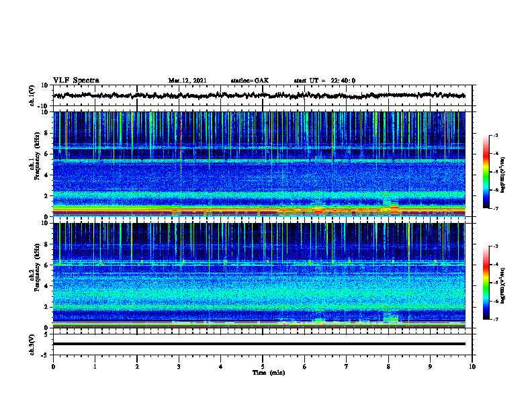Click inside the ch.2 spectrogram panel
This screenshot has width=532, height=411.
(259, 275)
